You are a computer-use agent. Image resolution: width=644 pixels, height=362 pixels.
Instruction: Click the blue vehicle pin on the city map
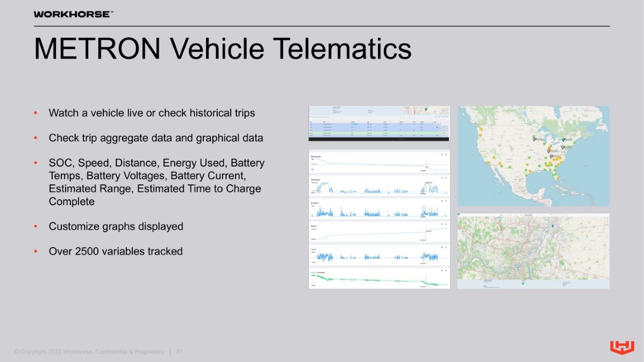(552, 227)
